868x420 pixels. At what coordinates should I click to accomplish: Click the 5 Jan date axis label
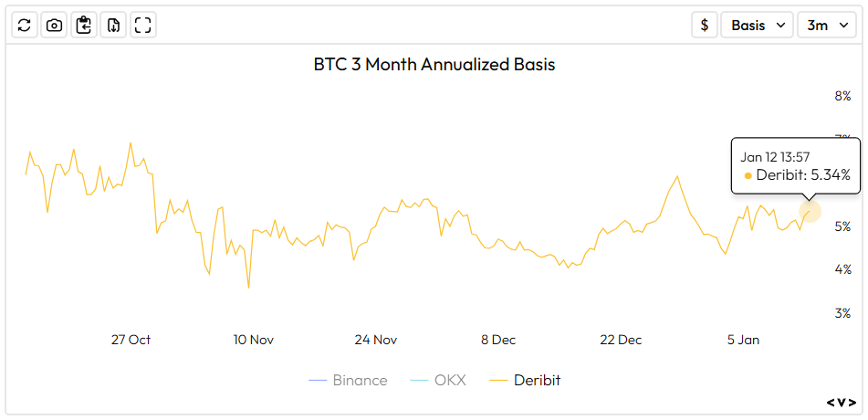coord(743,340)
